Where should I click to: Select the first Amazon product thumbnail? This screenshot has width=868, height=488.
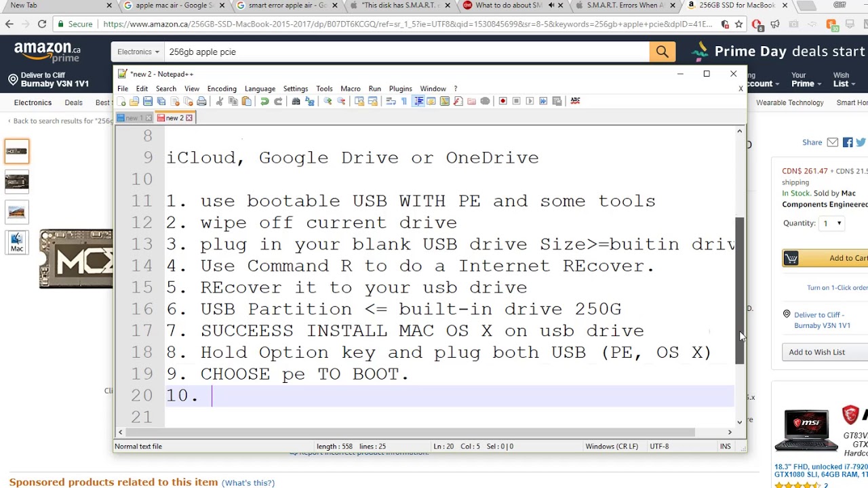pyautogui.click(x=17, y=151)
